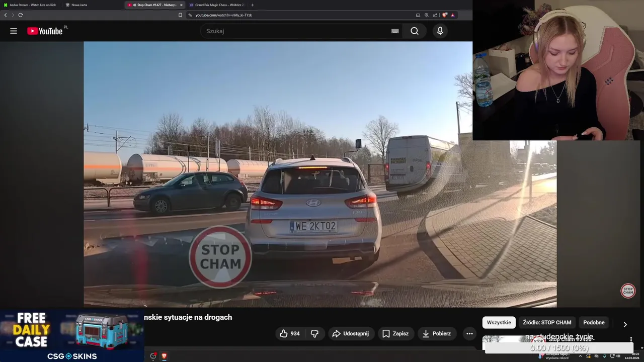The width and height of the screenshot is (644, 362).
Task: Go back in browser history
Action: (x=6, y=15)
